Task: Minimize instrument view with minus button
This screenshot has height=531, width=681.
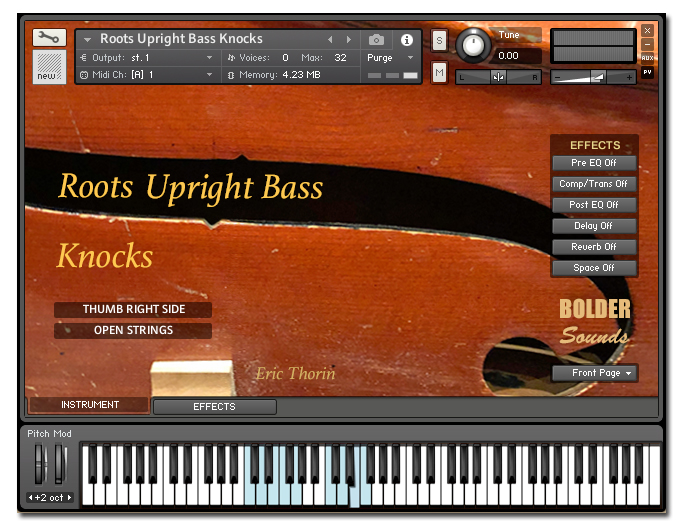Action: [647, 44]
